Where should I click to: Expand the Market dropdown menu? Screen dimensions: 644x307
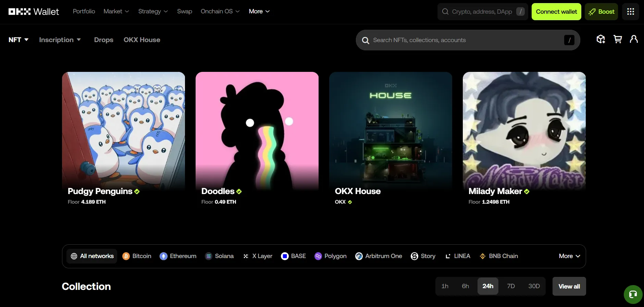coord(116,11)
